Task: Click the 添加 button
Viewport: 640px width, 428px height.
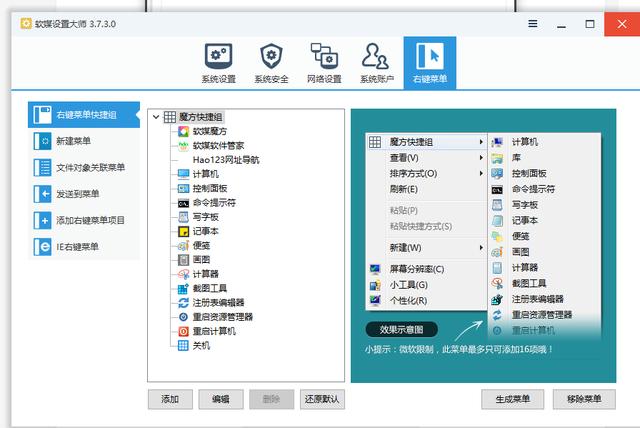Action: coord(170,399)
